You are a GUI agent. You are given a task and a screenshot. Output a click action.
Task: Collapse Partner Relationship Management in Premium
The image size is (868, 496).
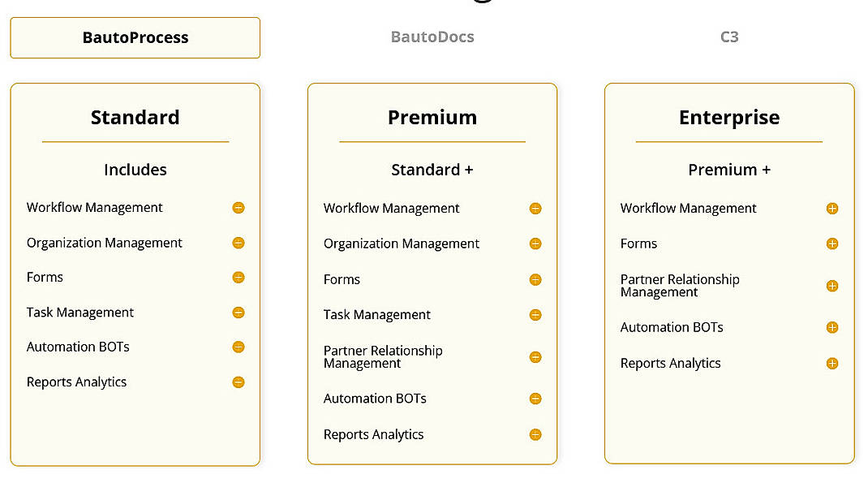(535, 356)
